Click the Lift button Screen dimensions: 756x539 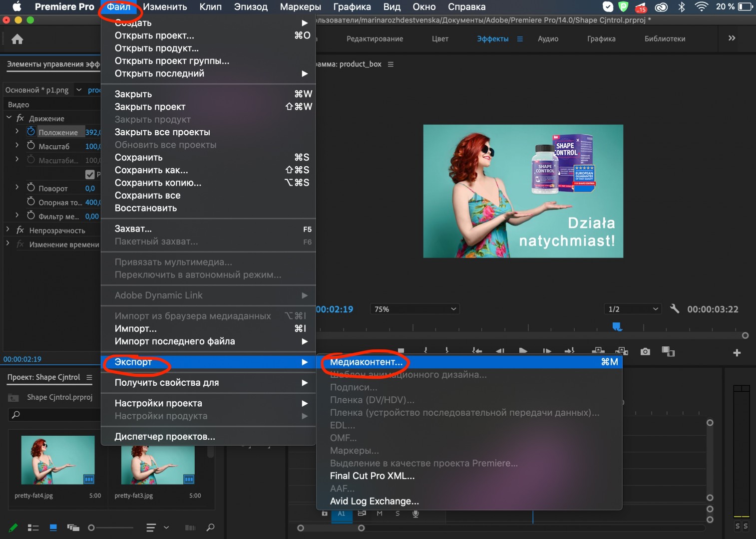click(x=598, y=351)
